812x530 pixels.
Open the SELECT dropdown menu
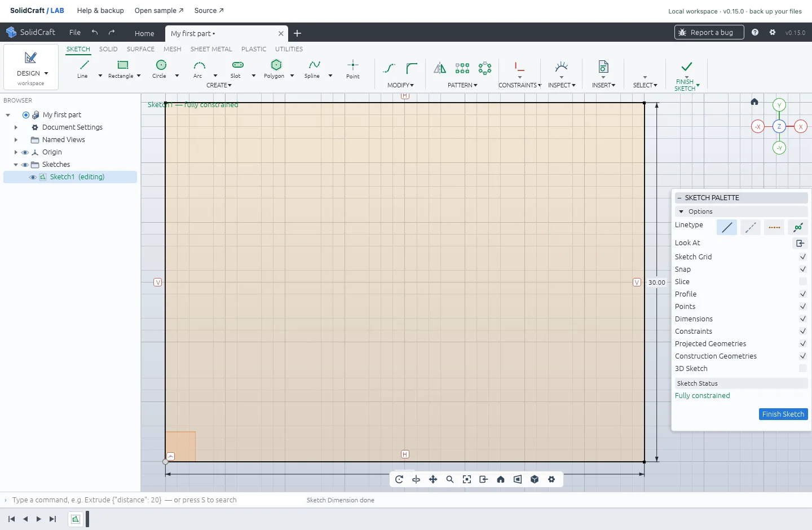click(645, 85)
